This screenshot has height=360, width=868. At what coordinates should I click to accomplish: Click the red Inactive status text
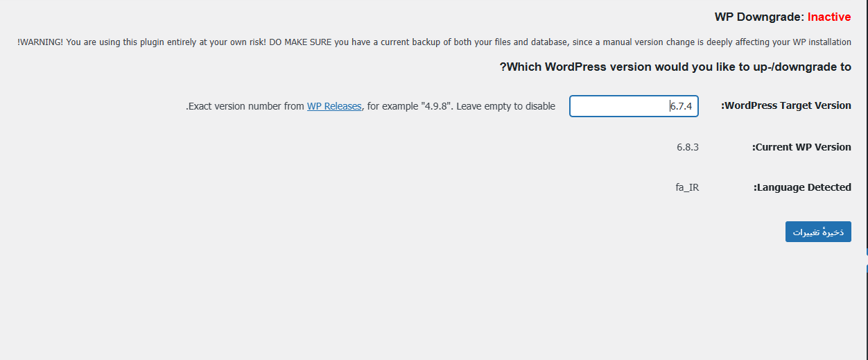pos(829,17)
